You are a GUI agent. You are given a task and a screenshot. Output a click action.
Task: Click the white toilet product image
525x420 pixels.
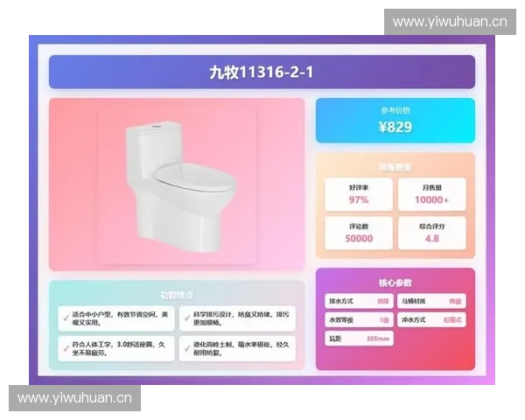[x=177, y=184]
